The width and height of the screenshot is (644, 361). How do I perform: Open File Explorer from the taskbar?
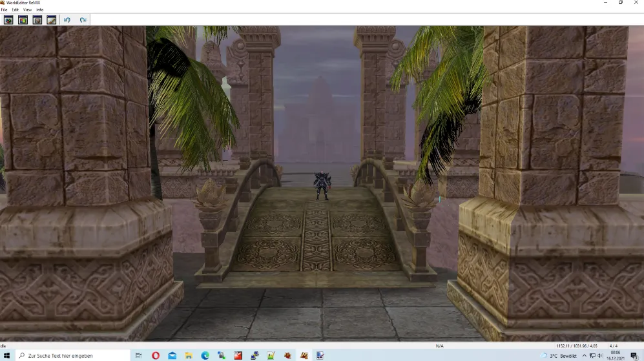pos(189,356)
